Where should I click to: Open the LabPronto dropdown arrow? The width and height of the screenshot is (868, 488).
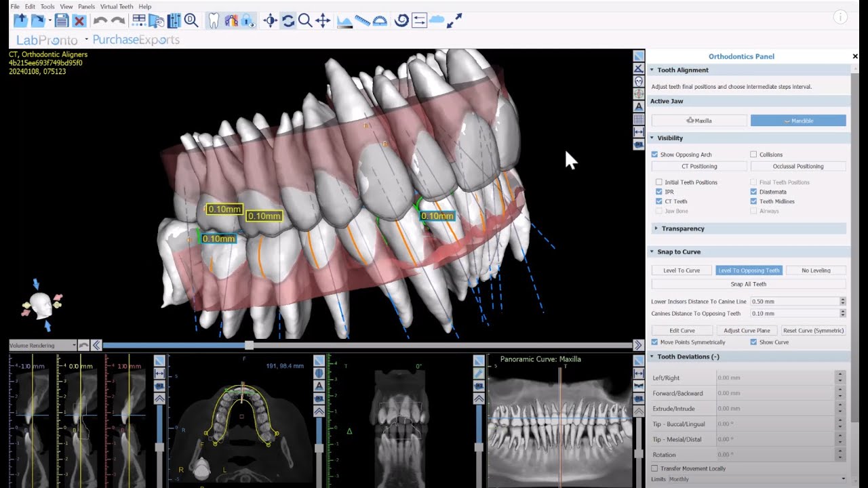pyautogui.click(x=86, y=39)
